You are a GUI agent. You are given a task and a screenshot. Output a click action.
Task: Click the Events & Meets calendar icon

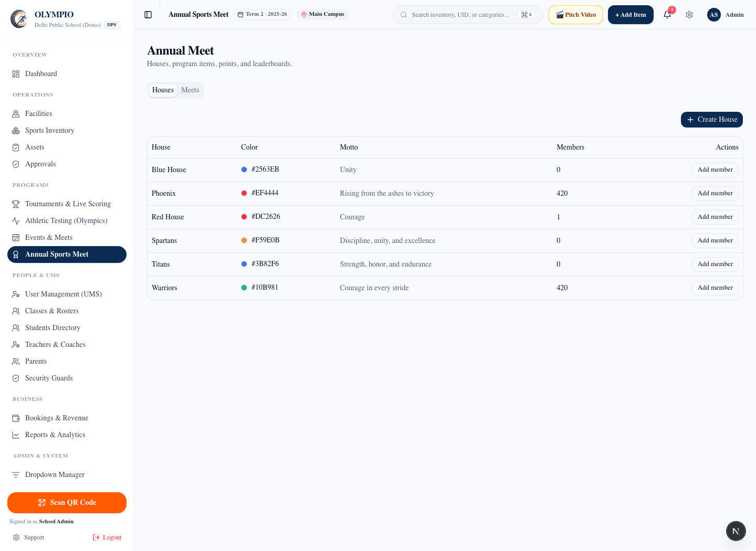pyautogui.click(x=16, y=238)
